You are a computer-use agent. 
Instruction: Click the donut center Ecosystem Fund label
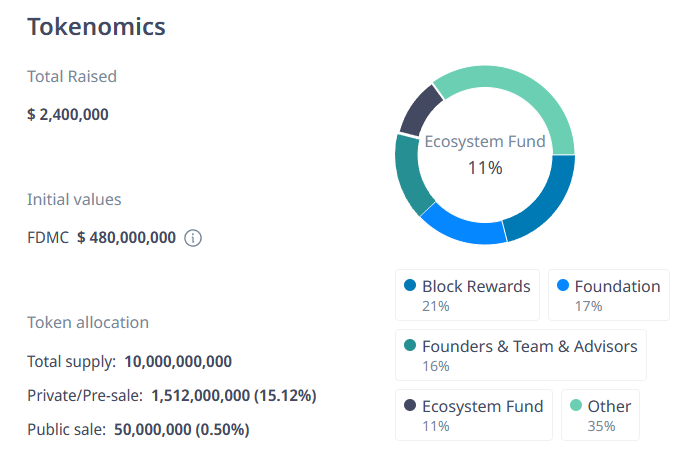point(485,142)
